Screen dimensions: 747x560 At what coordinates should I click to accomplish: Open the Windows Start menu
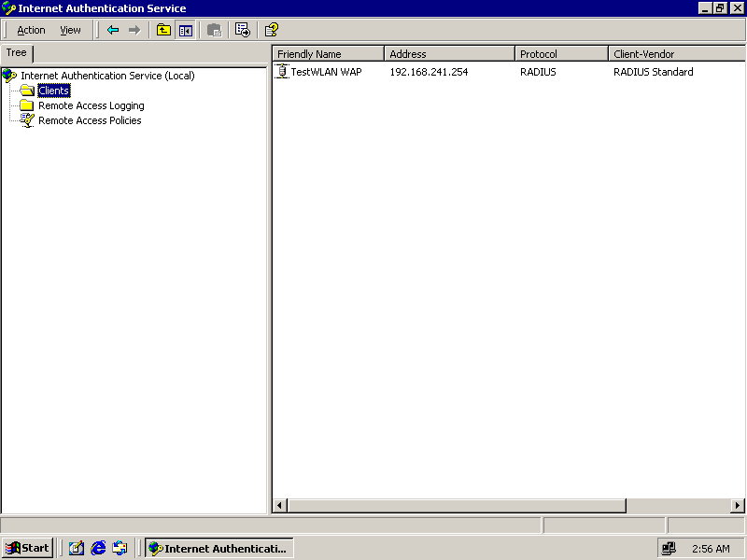point(27,548)
